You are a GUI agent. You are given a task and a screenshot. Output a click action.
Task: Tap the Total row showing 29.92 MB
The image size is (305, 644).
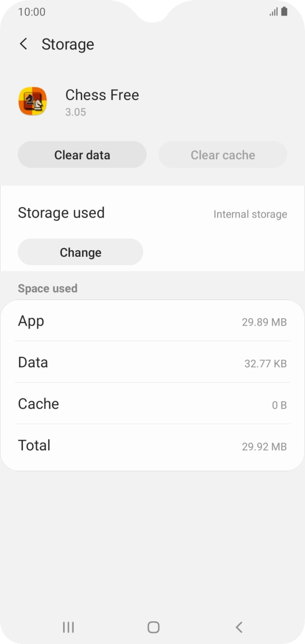click(x=152, y=445)
